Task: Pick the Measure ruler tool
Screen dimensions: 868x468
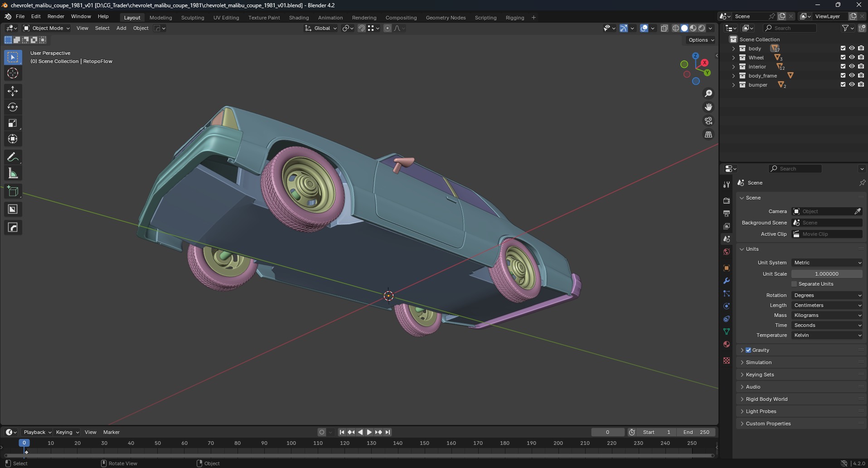Action: pos(13,173)
